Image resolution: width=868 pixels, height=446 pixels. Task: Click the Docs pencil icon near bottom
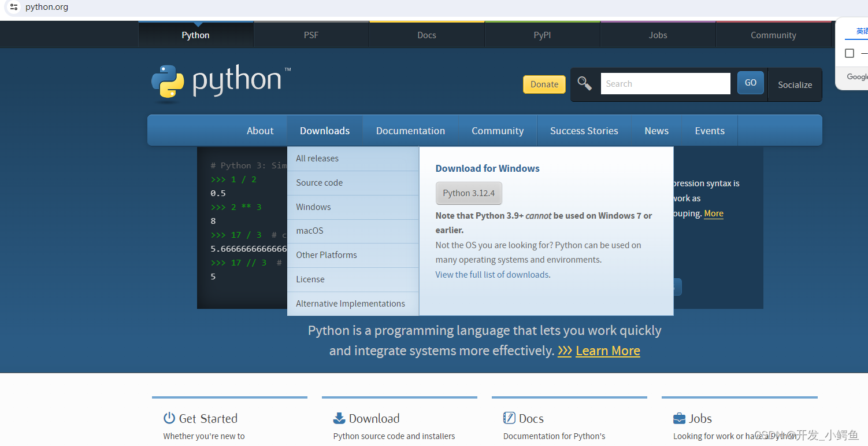[509, 418]
